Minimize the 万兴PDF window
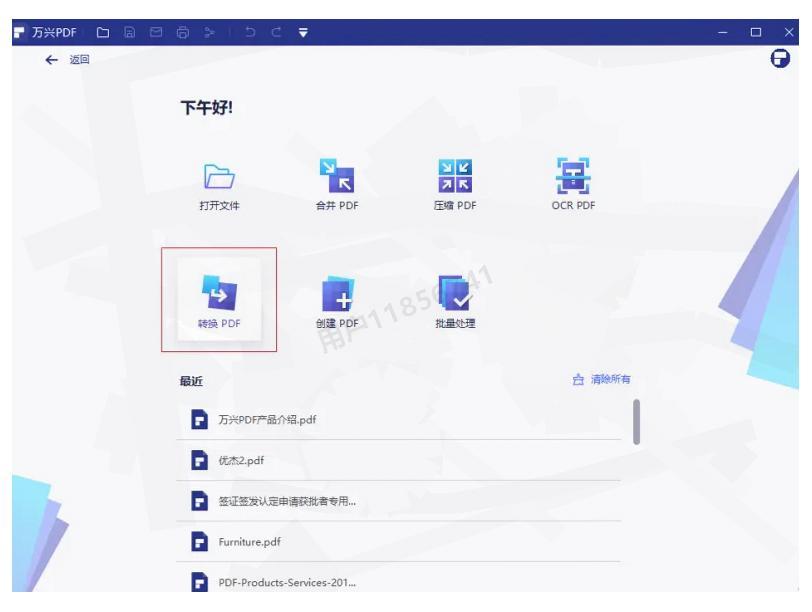The width and height of the screenshot is (812, 612). pos(723,33)
